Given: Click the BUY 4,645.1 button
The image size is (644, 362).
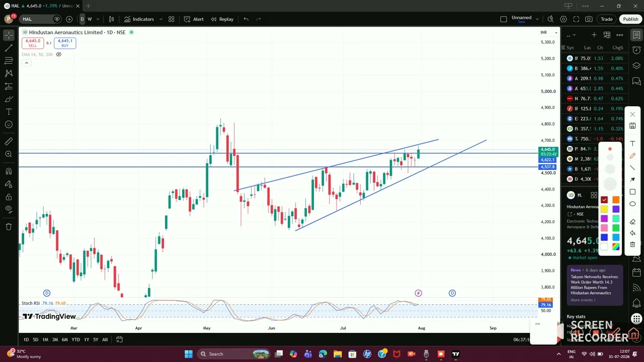Looking at the screenshot, I should pos(65,43).
